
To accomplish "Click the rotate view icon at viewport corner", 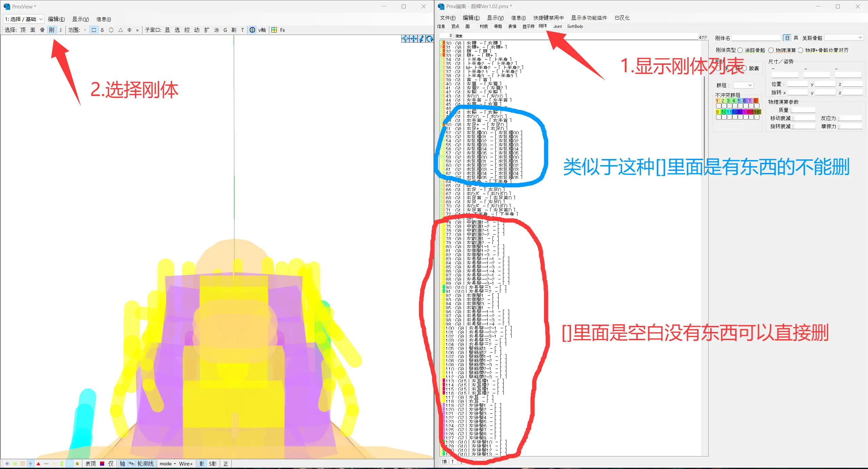I will [x=430, y=39].
